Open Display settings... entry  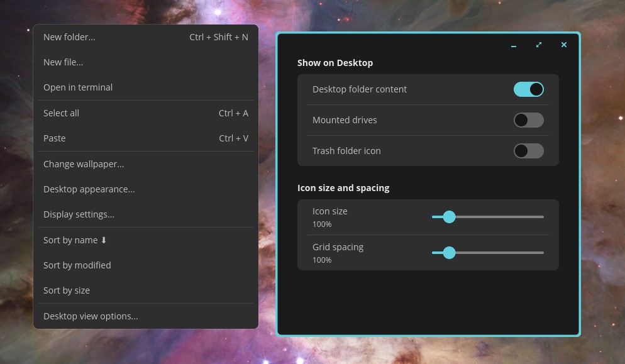click(x=146, y=214)
